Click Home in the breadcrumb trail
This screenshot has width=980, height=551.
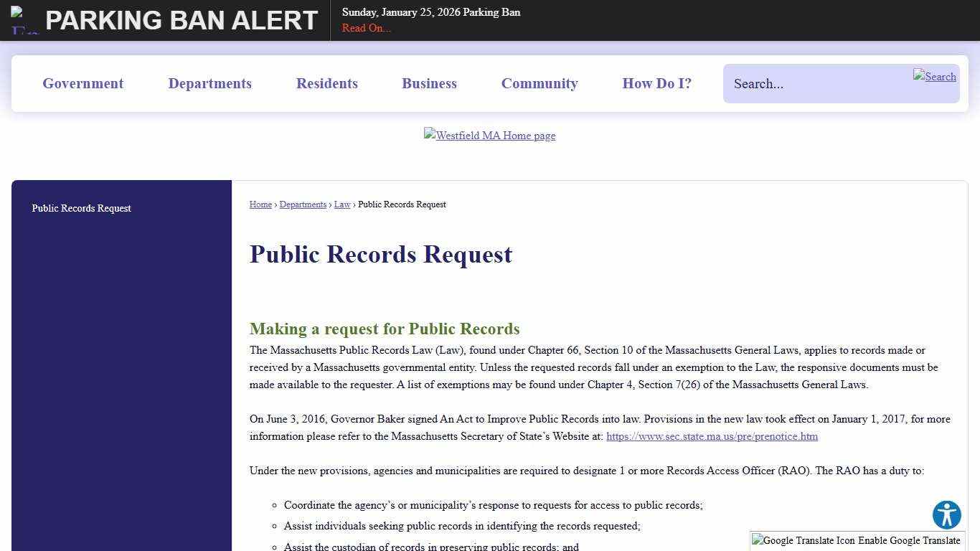click(x=260, y=204)
